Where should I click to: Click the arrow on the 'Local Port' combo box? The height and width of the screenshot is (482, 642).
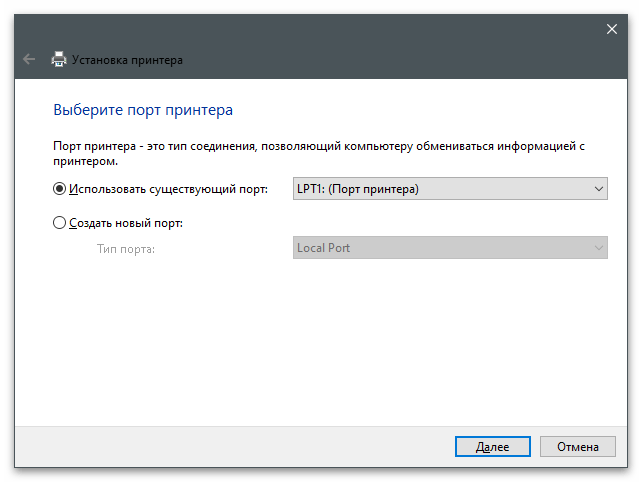598,248
